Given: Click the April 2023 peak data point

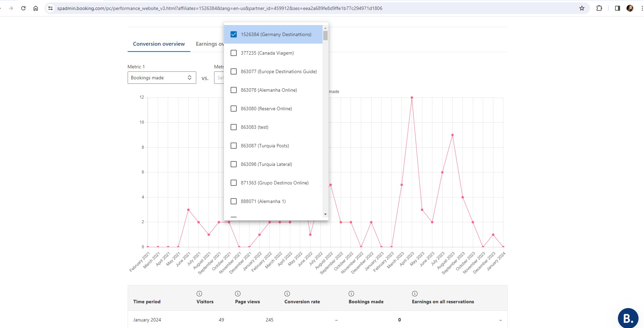Looking at the screenshot, I should (412, 98).
